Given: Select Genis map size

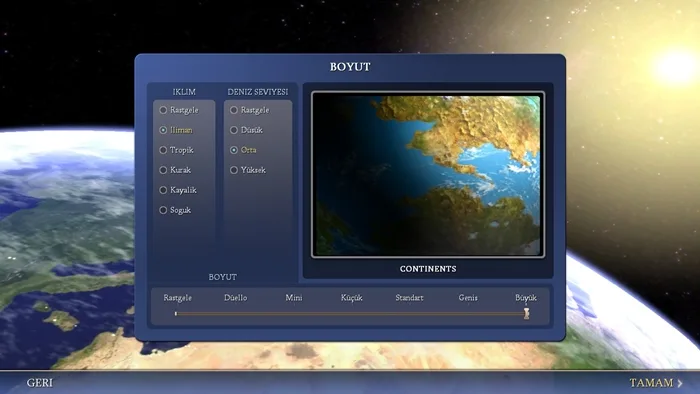Looking at the screenshot, I should point(468,298).
